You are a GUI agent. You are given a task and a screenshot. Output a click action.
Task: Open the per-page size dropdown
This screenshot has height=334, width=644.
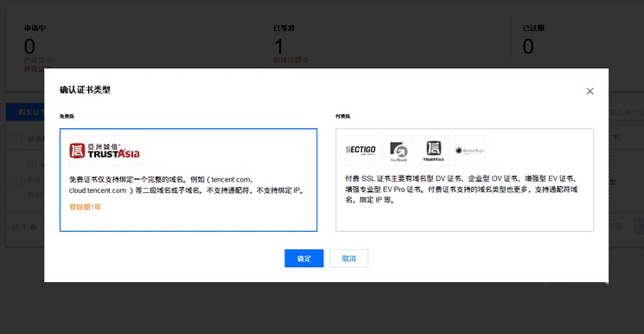(x=638, y=226)
